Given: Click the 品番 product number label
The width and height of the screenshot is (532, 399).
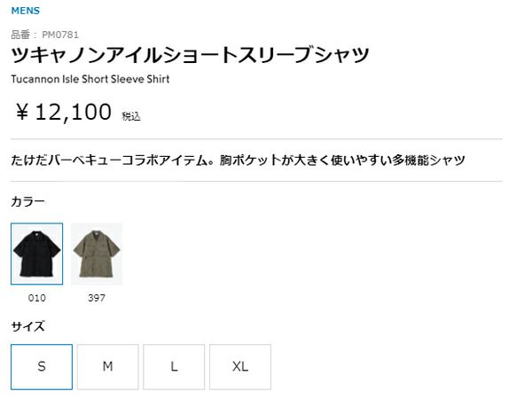Looking at the screenshot, I should coord(21,35).
